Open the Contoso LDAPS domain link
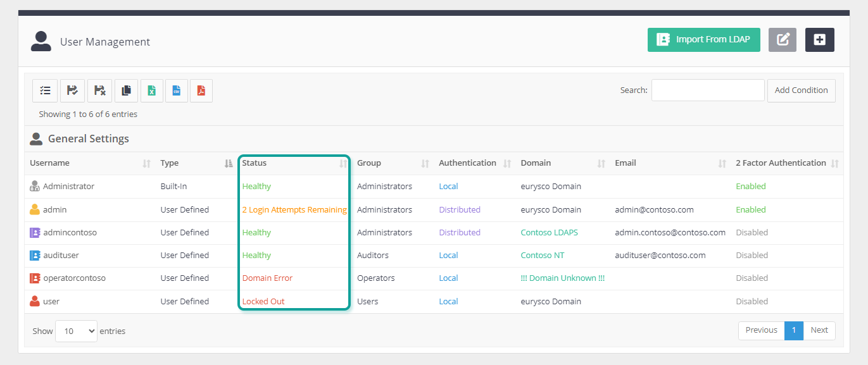Image resolution: width=868 pixels, height=365 pixels. (549, 233)
